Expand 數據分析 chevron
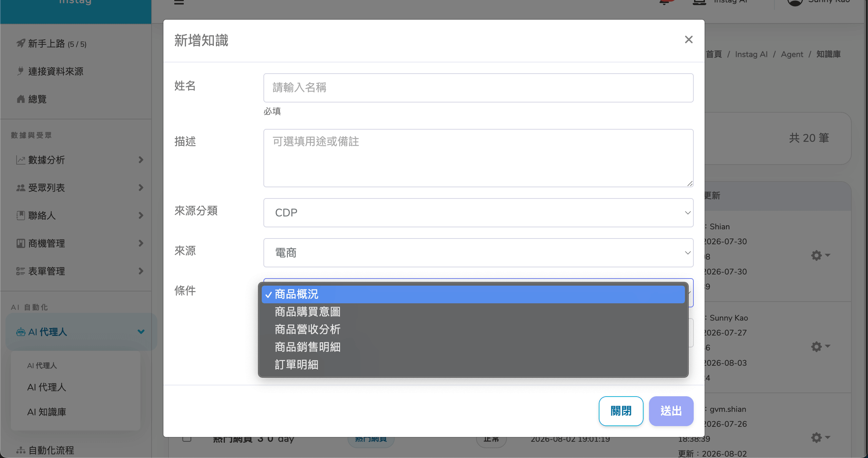Viewport: 868px width, 458px height. coord(141,160)
